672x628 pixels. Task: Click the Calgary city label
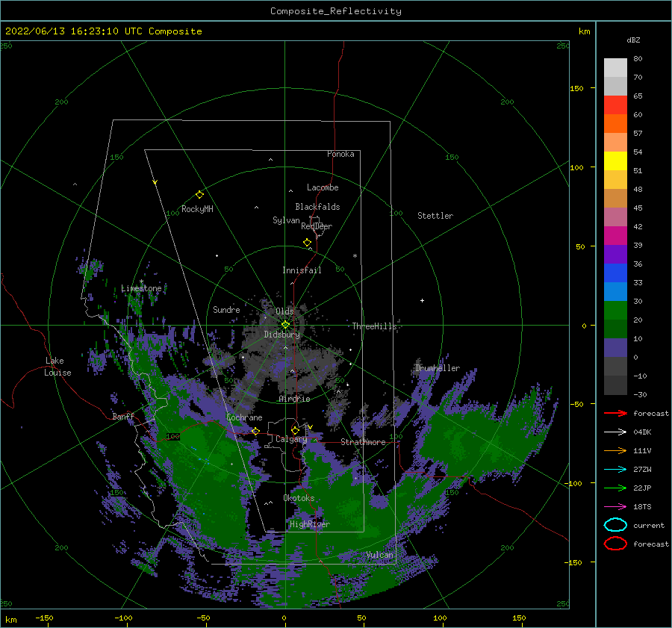[x=291, y=439]
